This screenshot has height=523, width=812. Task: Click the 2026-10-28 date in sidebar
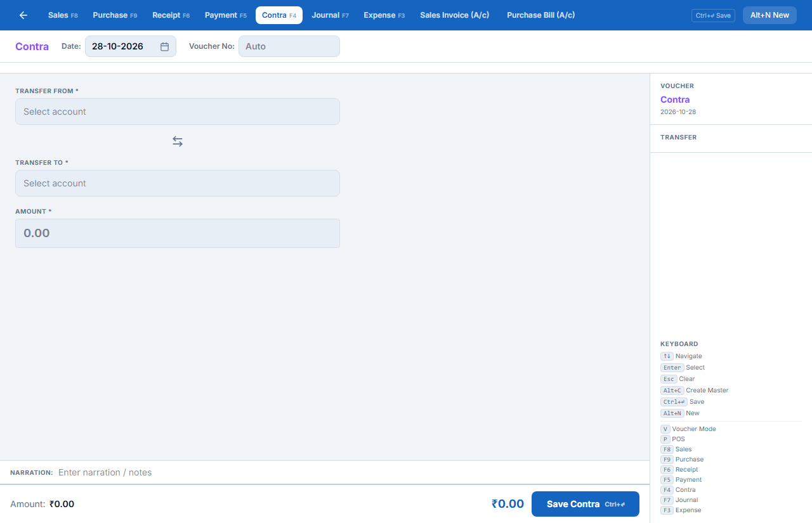678,112
